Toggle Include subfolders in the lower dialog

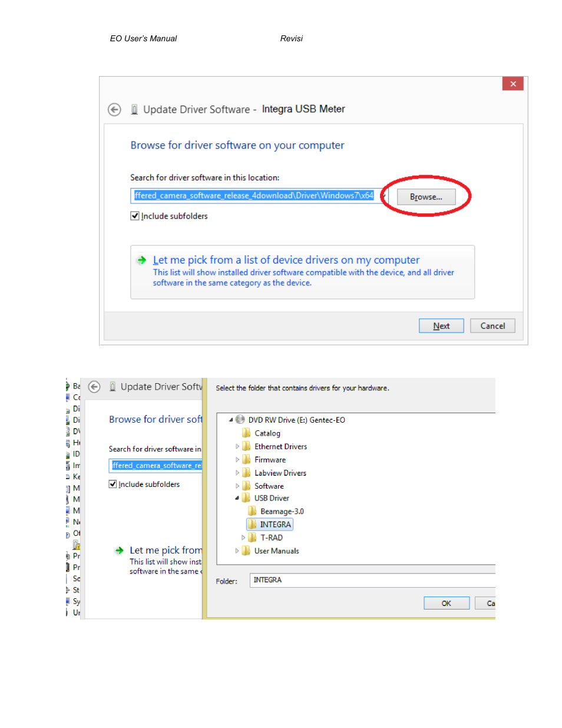pyautogui.click(x=113, y=484)
